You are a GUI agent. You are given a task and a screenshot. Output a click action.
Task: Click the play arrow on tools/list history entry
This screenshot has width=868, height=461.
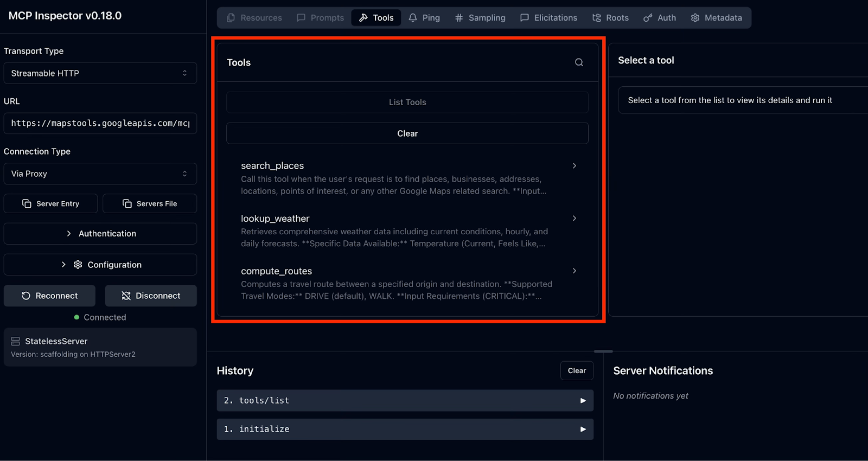583,401
